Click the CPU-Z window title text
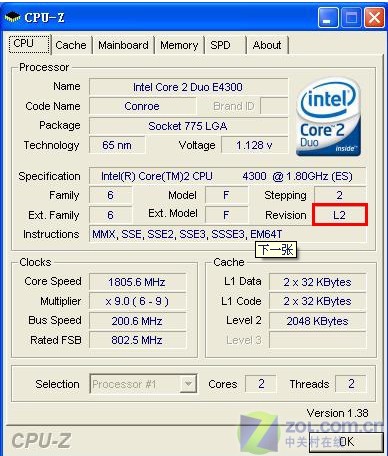388x456 pixels. (44, 17)
